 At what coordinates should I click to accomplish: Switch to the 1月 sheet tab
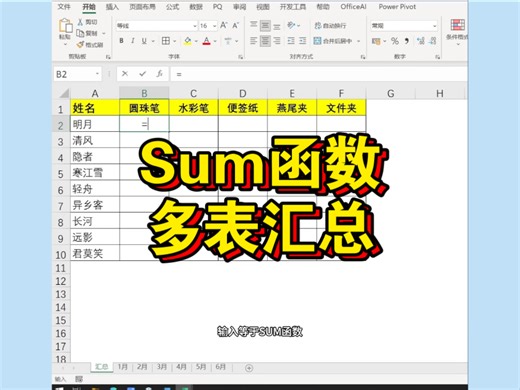[x=122, y=367]
